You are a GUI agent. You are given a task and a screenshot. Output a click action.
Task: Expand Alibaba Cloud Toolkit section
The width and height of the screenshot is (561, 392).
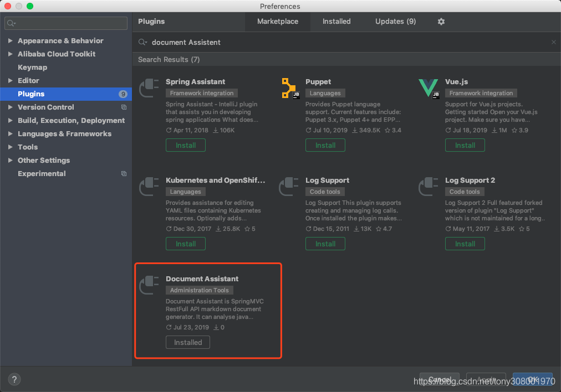coord(11,54)
